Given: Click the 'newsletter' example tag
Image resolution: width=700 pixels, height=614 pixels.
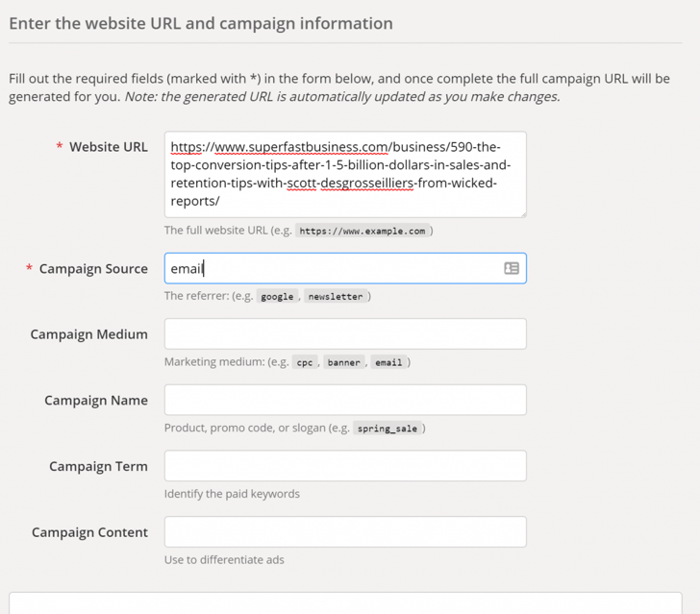Looking at the screenshot, I should [x=336, y=296].
